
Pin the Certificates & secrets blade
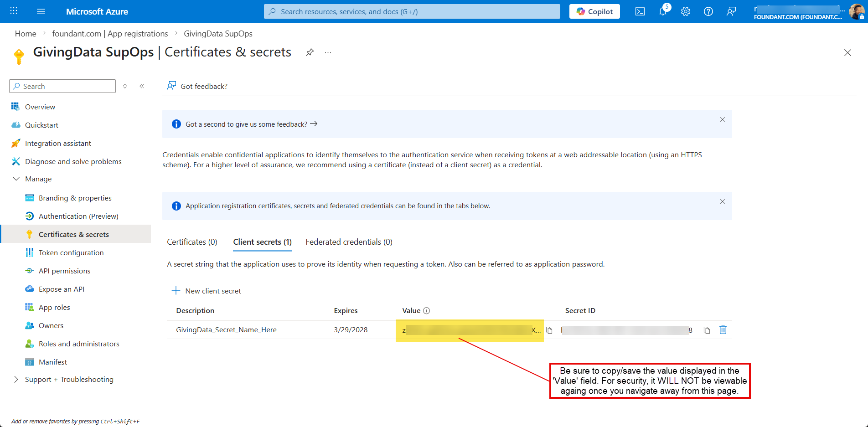pyautogui.click(x=310, y=52)
